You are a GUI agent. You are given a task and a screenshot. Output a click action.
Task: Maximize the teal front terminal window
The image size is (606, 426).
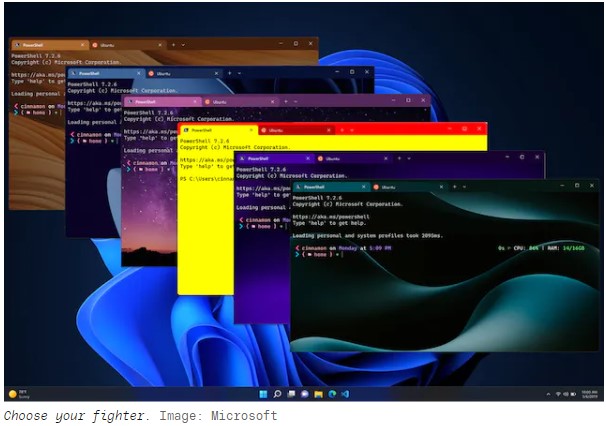[x=577, y=186]
